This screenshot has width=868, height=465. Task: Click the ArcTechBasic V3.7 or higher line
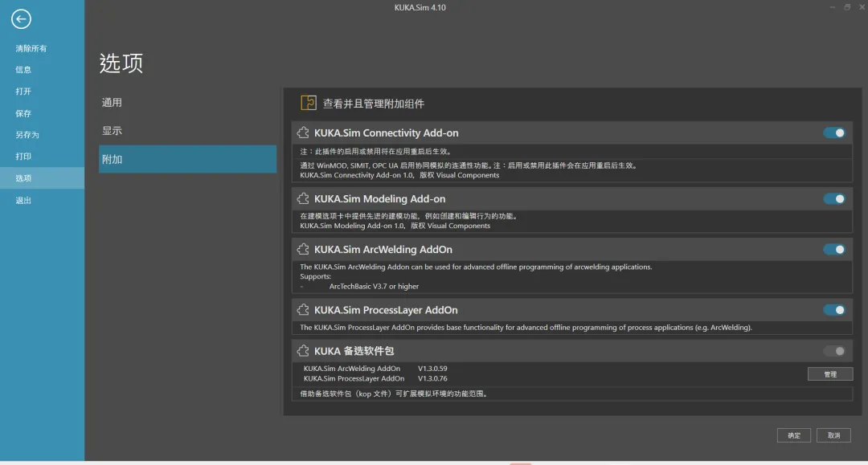(374, 287)
